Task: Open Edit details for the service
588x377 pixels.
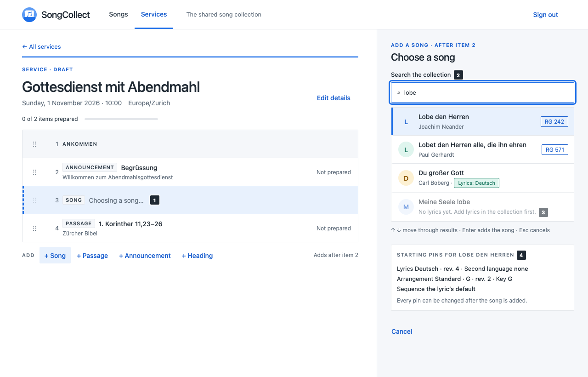Action: [334, 98]
